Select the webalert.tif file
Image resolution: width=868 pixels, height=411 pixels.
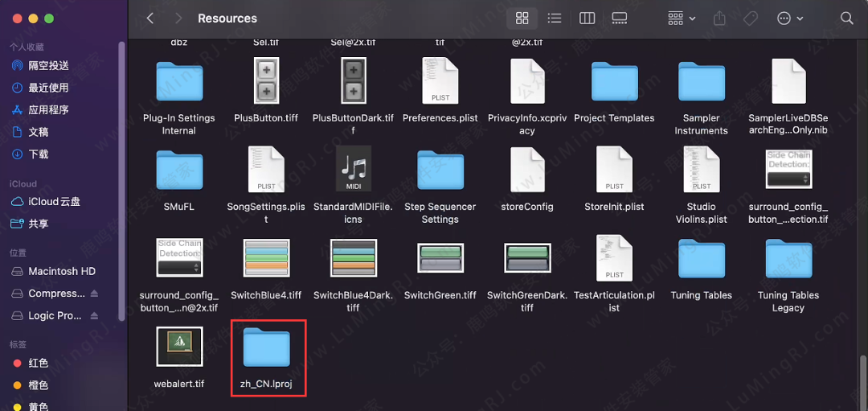click(x=179, y=347)
